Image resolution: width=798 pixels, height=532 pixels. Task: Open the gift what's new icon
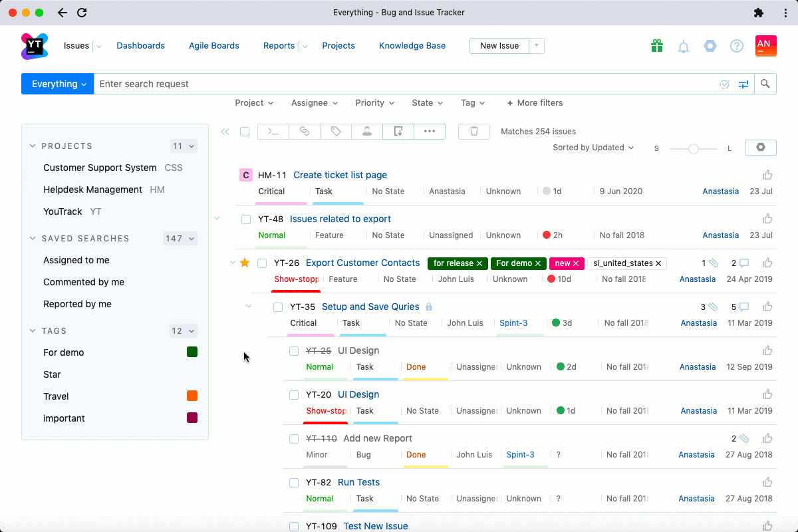657,46
